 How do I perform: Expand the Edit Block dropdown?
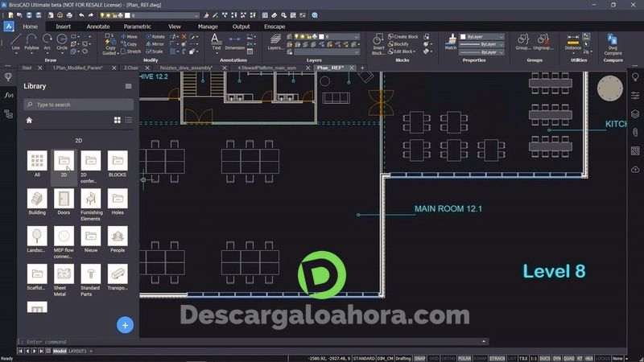coord(414,51)
